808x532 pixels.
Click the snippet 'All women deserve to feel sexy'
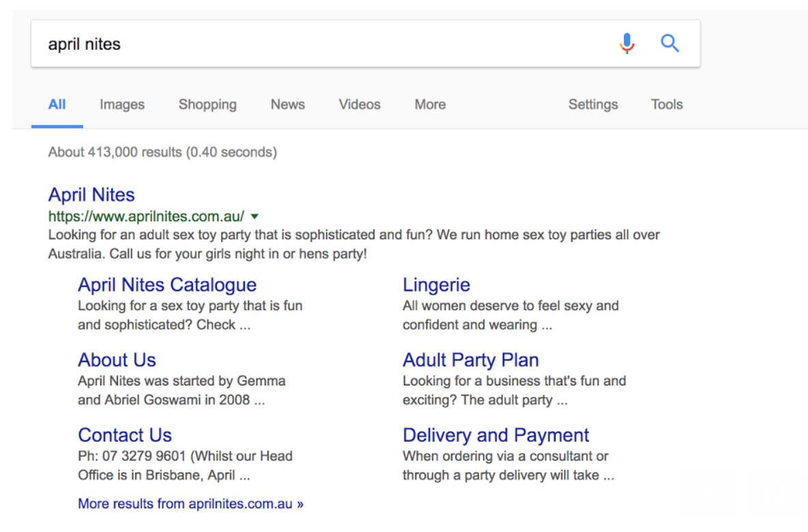(510, 315)
